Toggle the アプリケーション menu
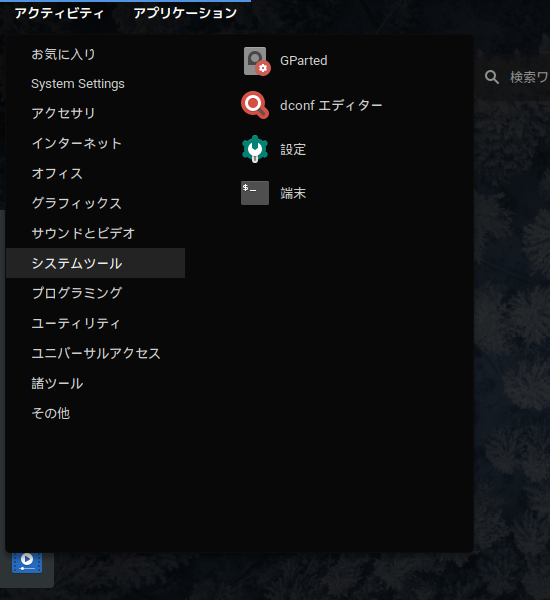The height and width of the screenshot is (600, 550). (x=185, y=13)
